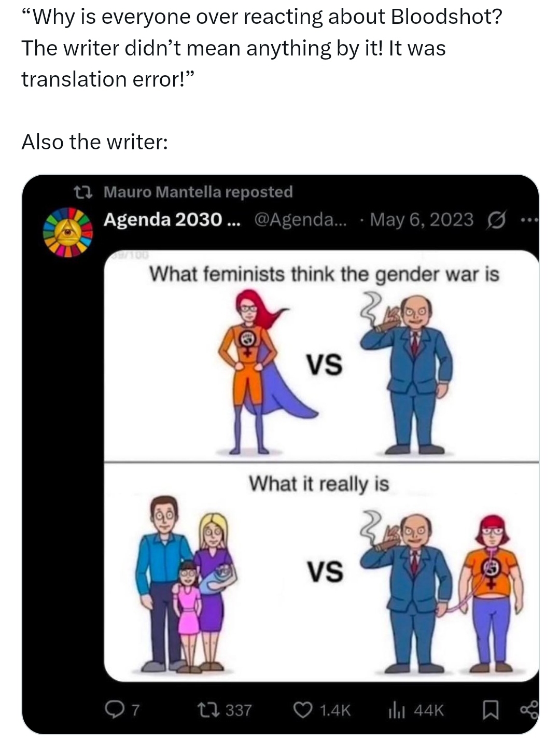
Task: Click the share icon in the action row
Action: point(529,710)
